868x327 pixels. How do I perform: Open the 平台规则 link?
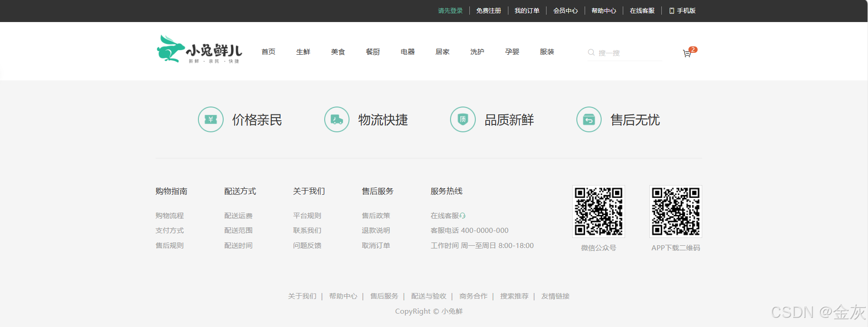[307, 215]
